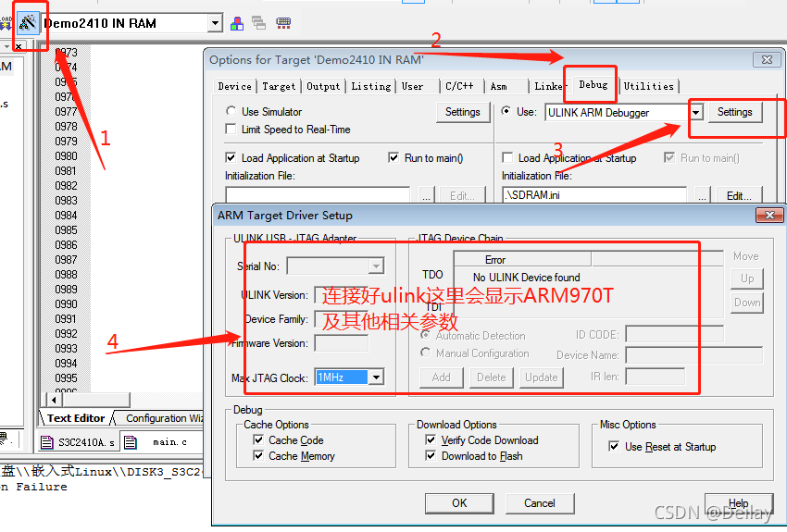
Task: Click the Help button
Action: [x=738, y=503]
